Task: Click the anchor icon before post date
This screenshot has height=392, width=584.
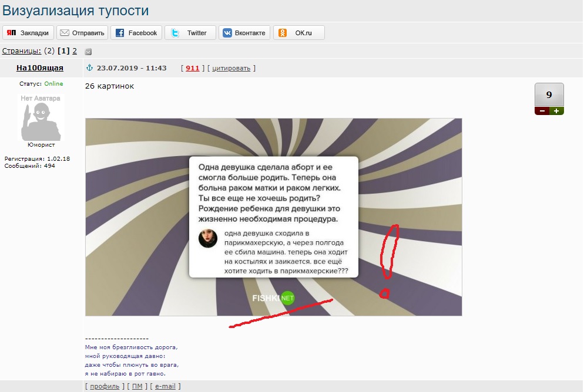Action: [x=89, y=67]
